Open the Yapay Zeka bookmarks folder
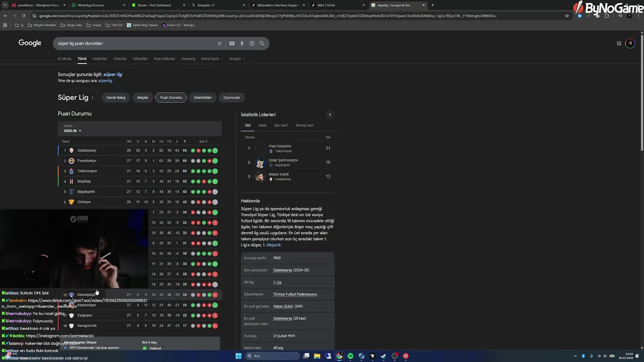The height and width of the screenshot is (362, 644). pyautogui.click(x=71, y=25)
